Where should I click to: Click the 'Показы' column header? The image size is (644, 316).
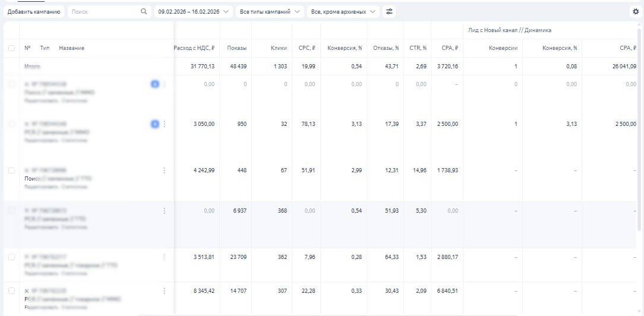[236, 48]
